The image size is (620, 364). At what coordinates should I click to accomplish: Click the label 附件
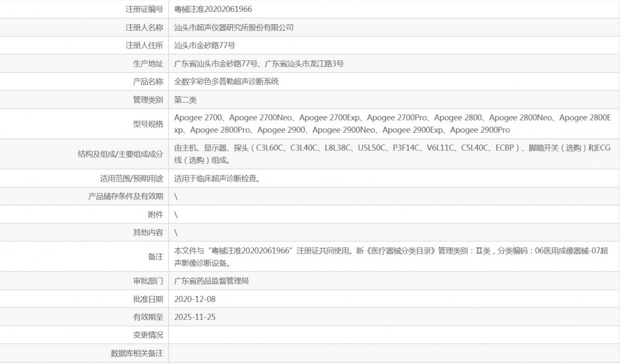(x=156, y=214)
